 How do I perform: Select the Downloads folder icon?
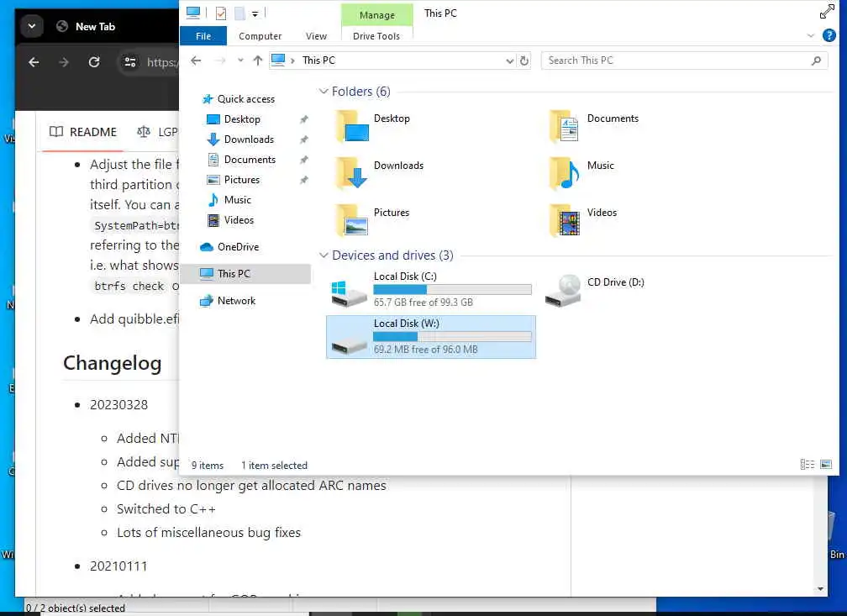(x=352, y=173)
